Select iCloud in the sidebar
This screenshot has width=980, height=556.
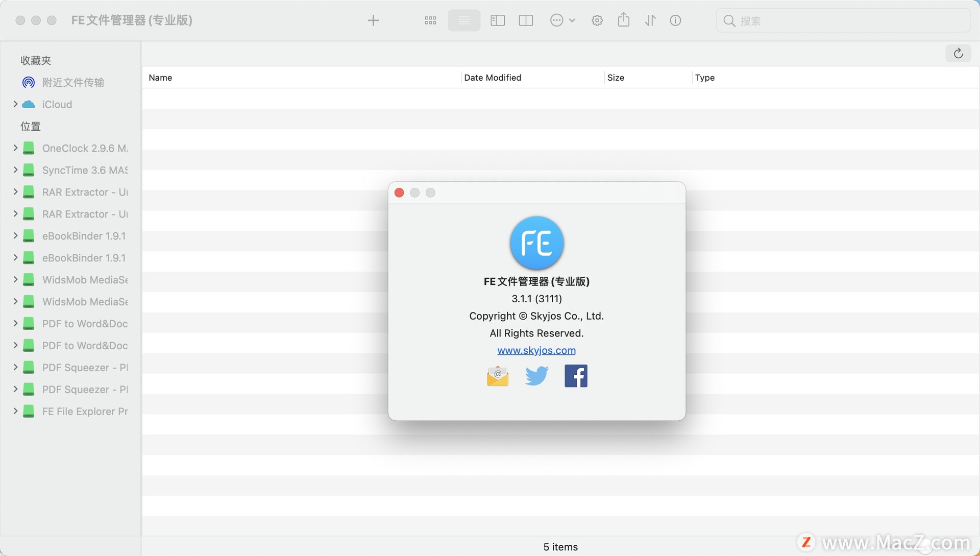coord(57,104)
